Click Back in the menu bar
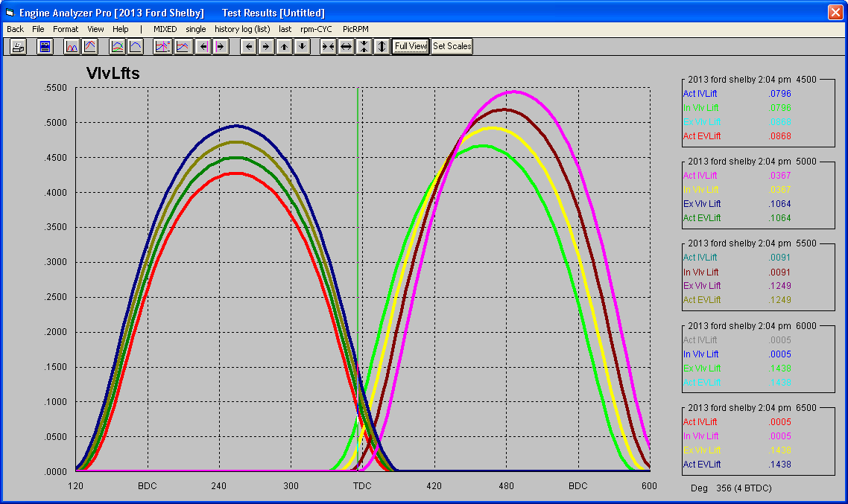This screenshot has width=848, height=504. click(15, 29)
